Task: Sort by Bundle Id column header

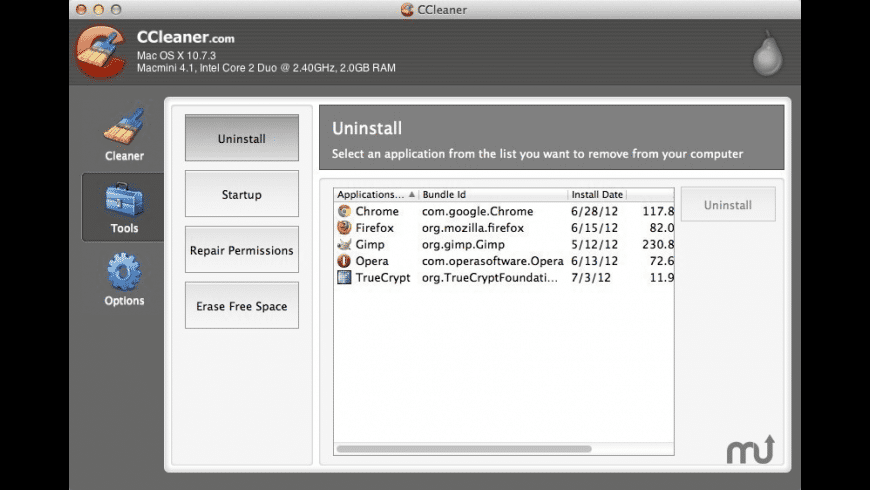Action: coord(493,195)
